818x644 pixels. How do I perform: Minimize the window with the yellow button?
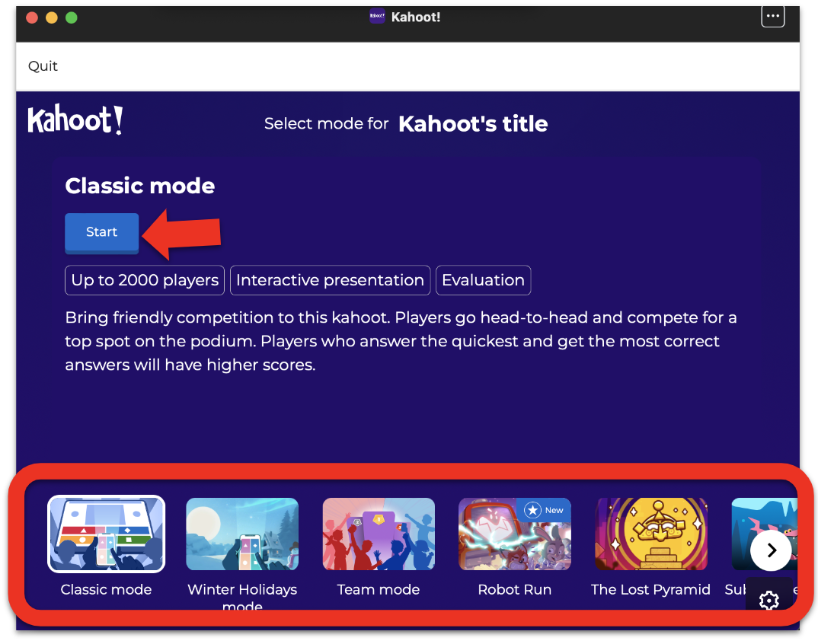click(52, 18)
